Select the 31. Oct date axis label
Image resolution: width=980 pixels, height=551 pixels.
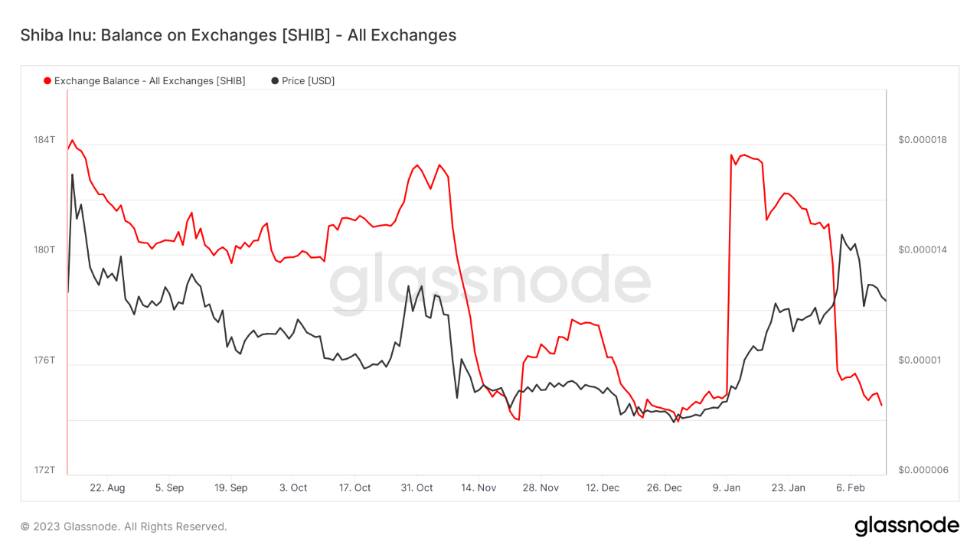pos(416,487)
